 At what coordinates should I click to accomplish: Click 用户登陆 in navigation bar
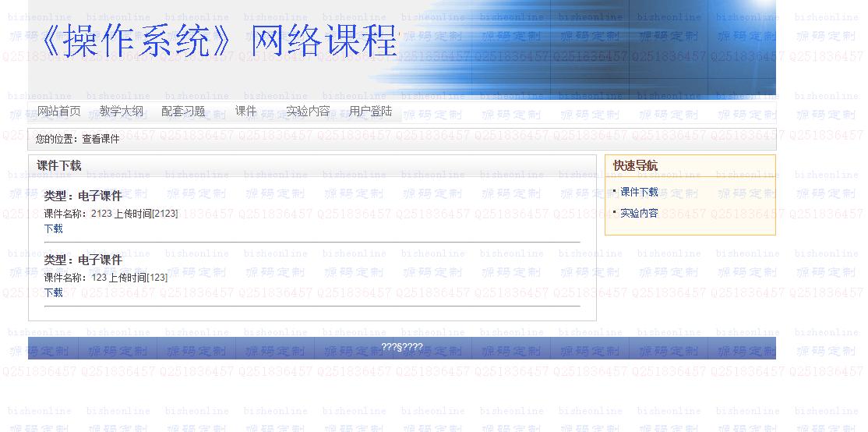point(370,112)
